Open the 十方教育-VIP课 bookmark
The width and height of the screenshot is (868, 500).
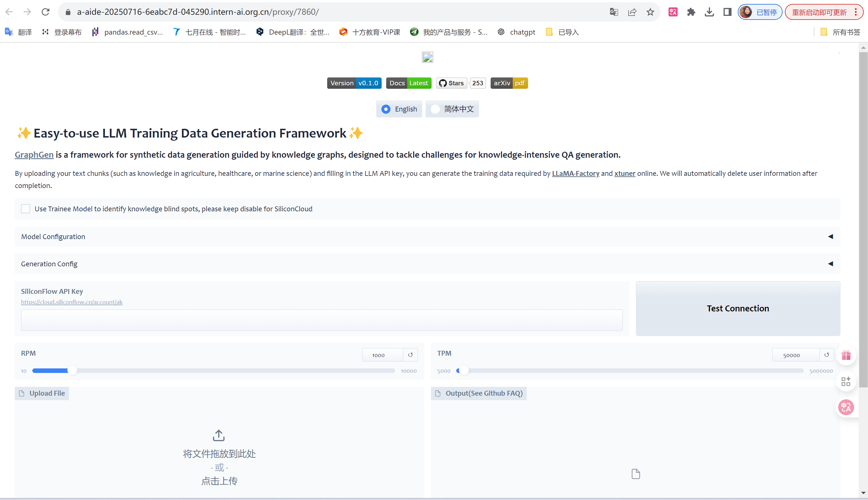click(370, 32)
